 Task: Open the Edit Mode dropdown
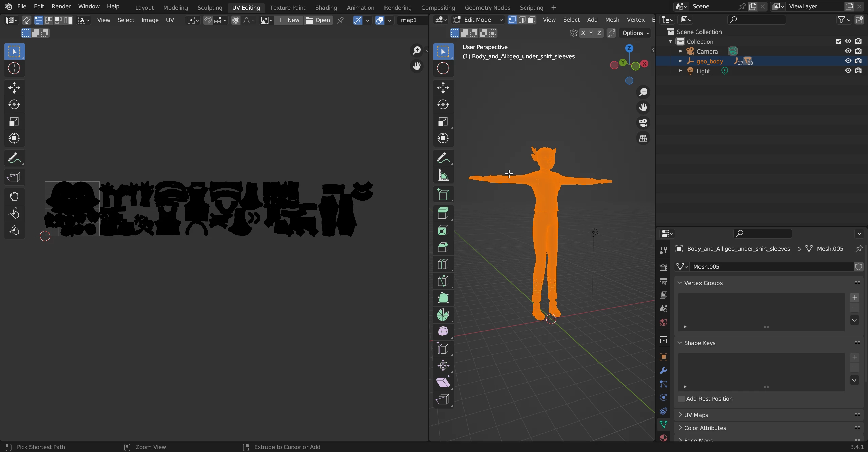[478, 20]
